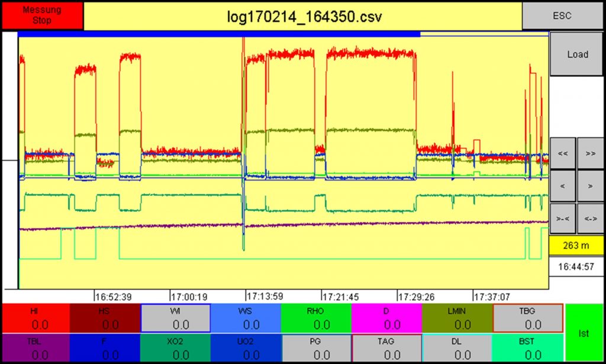Select the green RHO channel swatch
606x364 pixels.
click(315, 318)
